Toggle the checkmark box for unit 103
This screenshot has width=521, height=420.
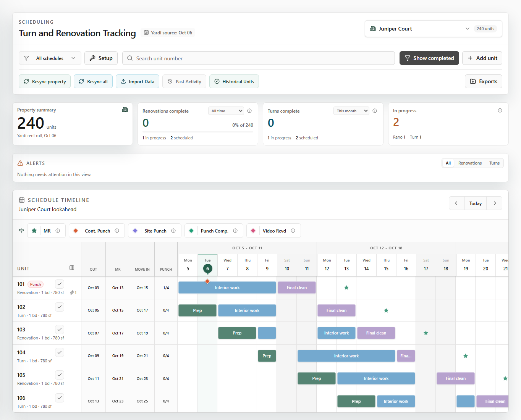coord(60,330)
